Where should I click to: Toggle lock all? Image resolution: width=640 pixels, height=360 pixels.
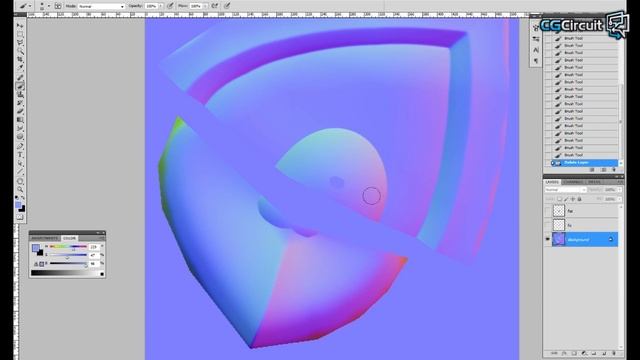coord(579,199)
